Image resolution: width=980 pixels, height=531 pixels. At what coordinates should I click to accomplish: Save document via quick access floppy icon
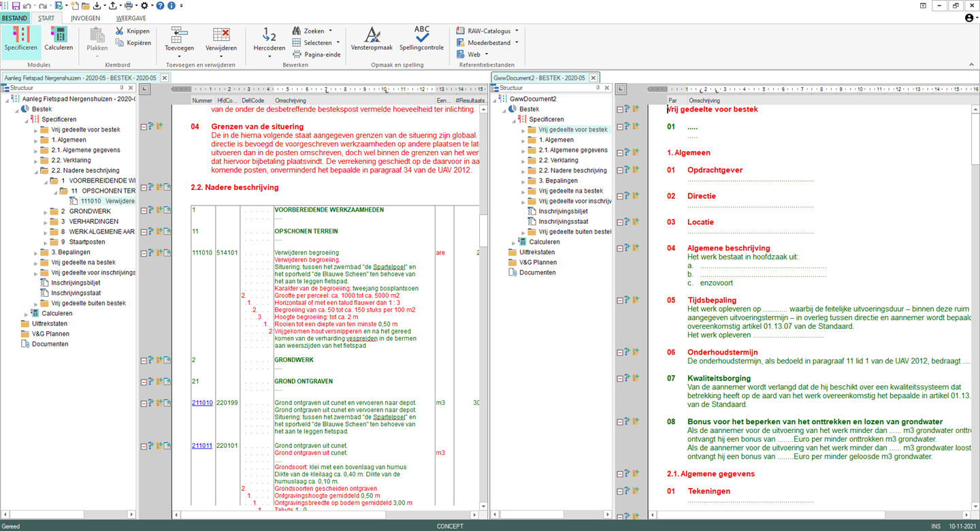tap(16, 5)
